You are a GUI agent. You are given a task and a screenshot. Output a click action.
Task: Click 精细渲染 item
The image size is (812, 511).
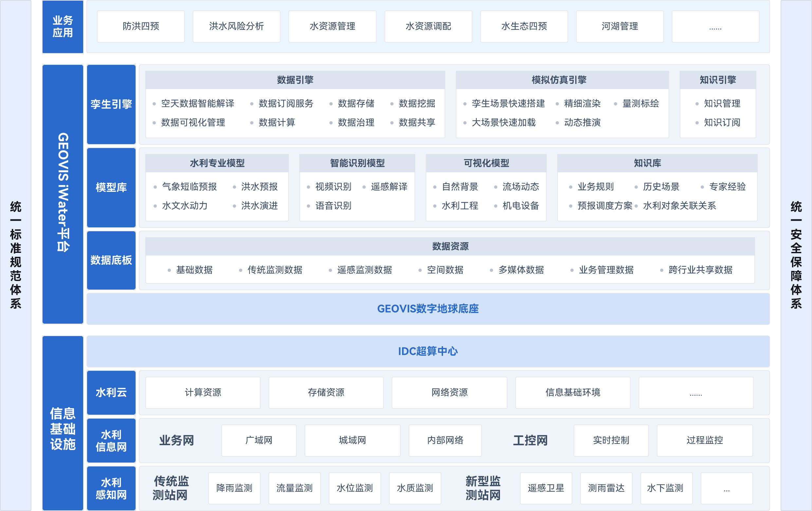582,104
